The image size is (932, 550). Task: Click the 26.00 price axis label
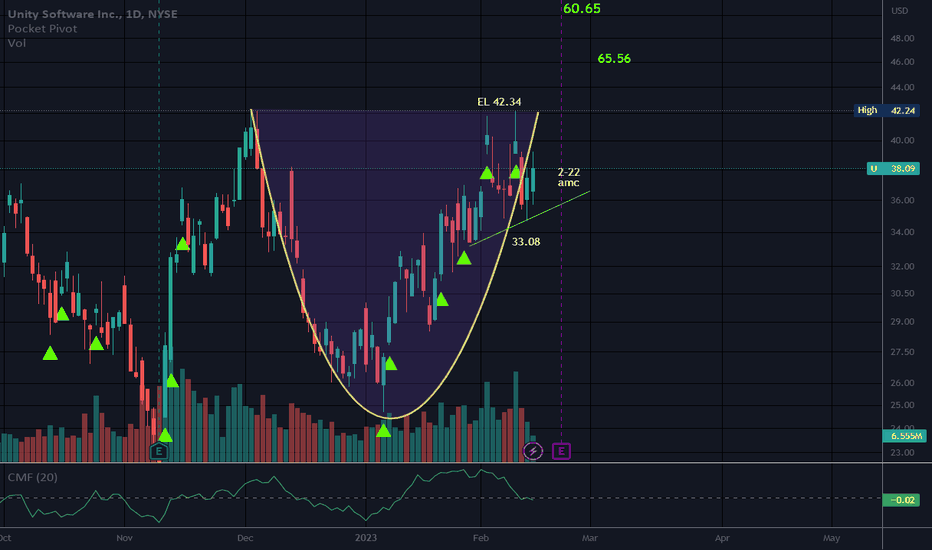tap(902, 383)
